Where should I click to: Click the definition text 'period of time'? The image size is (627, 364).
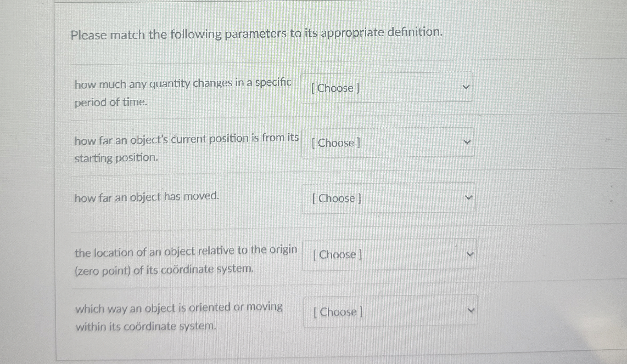(110, 103)
